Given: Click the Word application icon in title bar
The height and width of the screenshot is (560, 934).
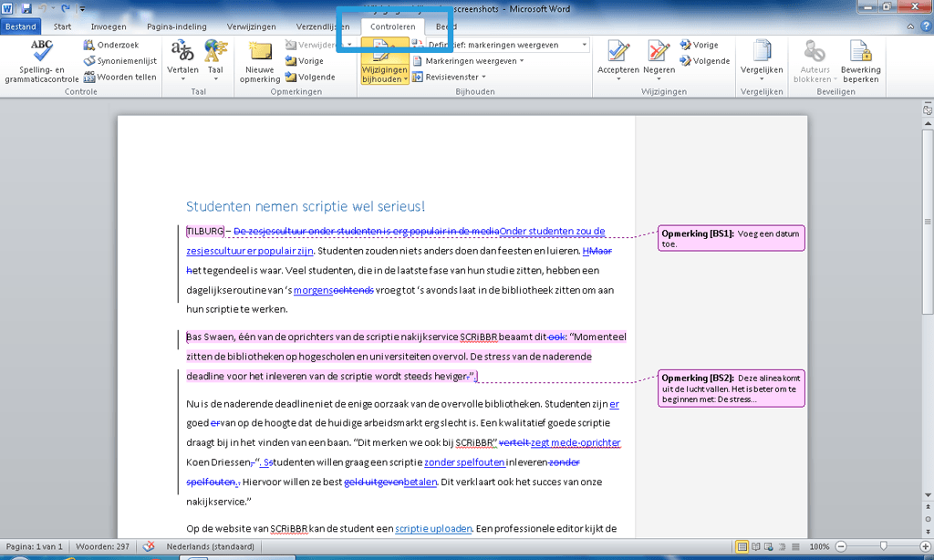Looking at the screenshot, I should [7, 8].
